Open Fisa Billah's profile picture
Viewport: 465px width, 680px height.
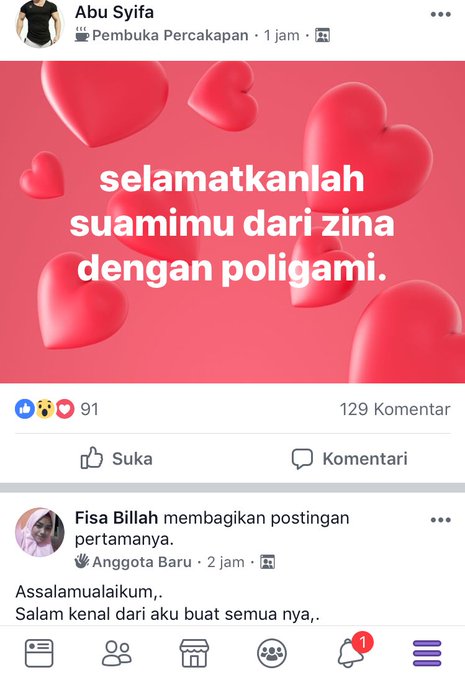tap(40, 532)
